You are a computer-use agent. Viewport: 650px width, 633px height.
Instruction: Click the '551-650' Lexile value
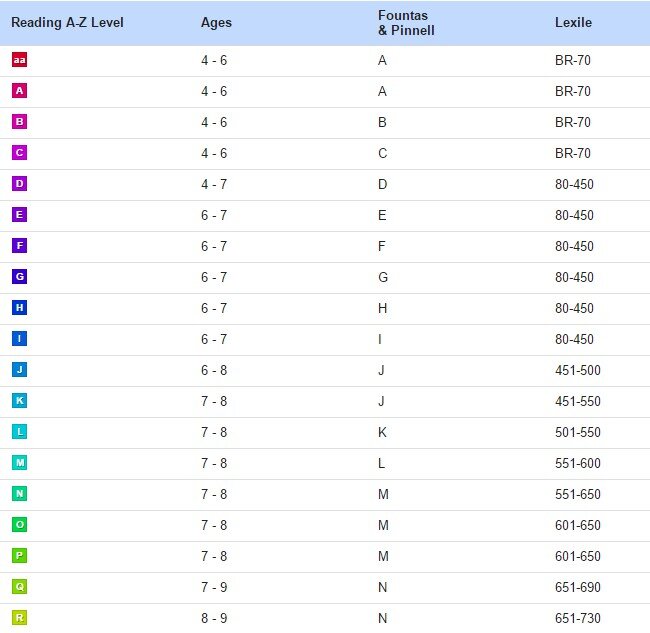pyautogui.click(x=578, y=494)
